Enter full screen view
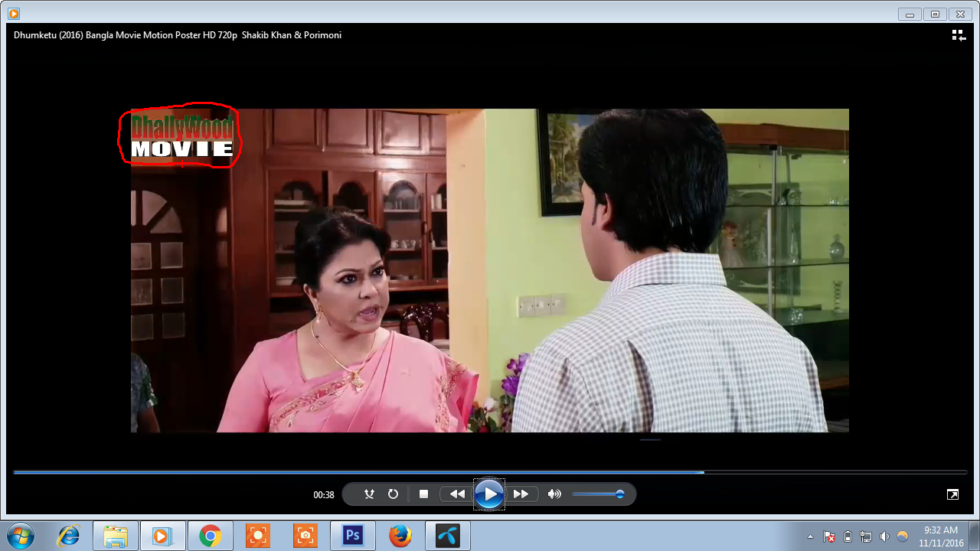 952,494
